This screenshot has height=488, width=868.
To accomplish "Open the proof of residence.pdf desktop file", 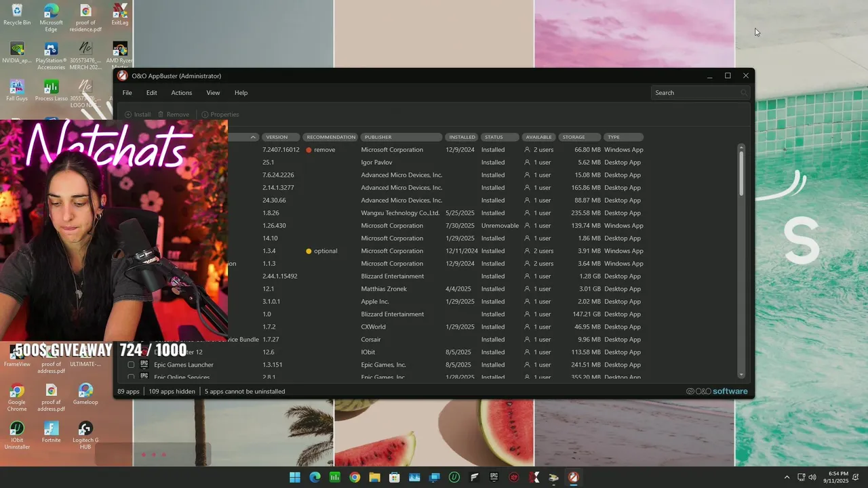I will point(85,18).
